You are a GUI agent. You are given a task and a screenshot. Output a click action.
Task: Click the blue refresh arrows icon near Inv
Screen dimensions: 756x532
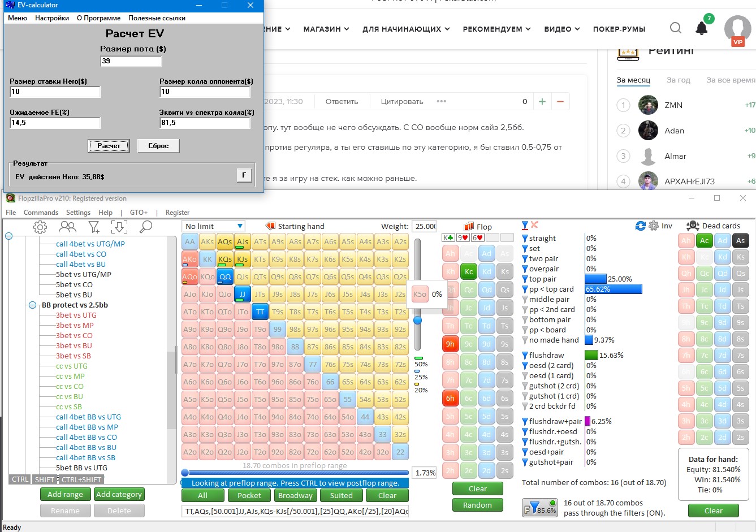coord(640,226)
